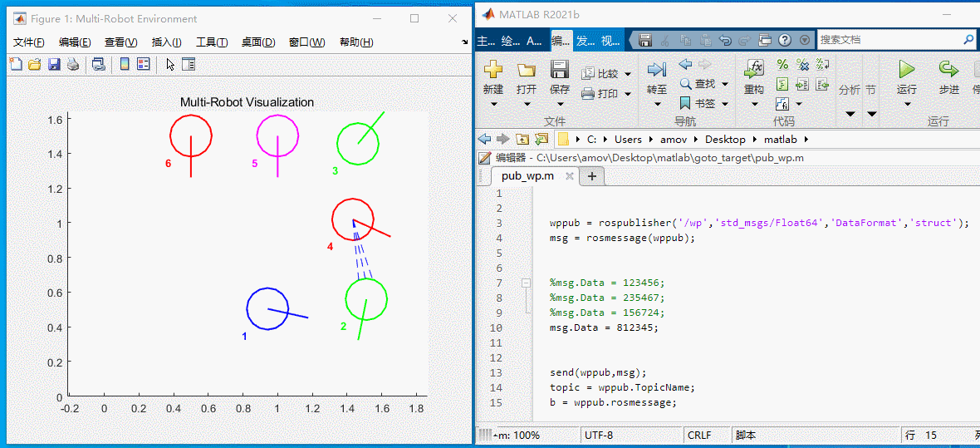Click matlab in the folder path
This screenshot has height=448, width=980.
[779, 139]
